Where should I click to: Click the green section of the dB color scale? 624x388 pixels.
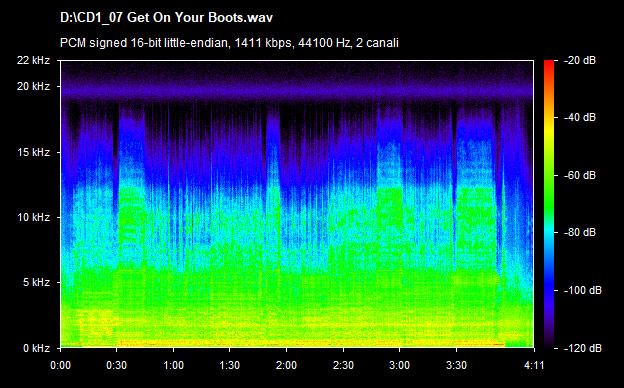[x=549, y=191]
